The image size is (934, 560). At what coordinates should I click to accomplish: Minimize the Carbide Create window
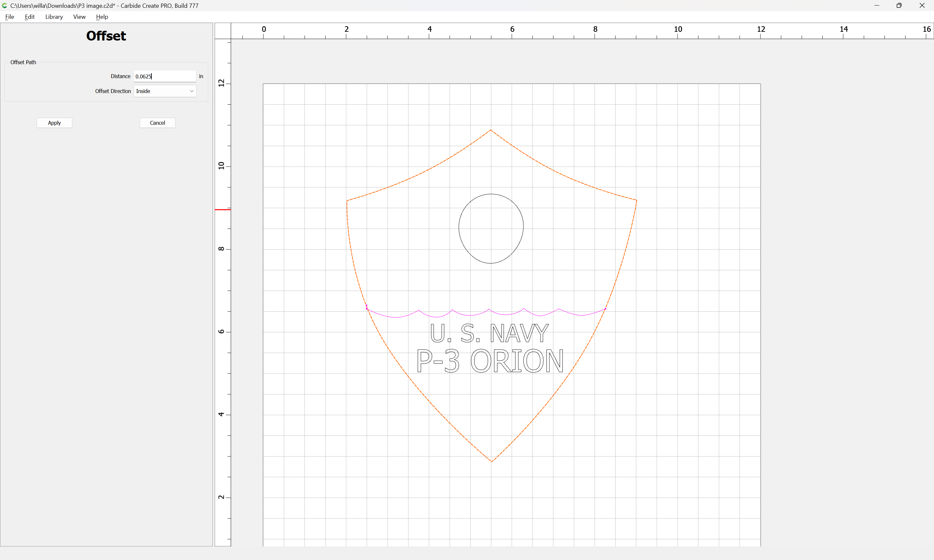pos(876,5)
